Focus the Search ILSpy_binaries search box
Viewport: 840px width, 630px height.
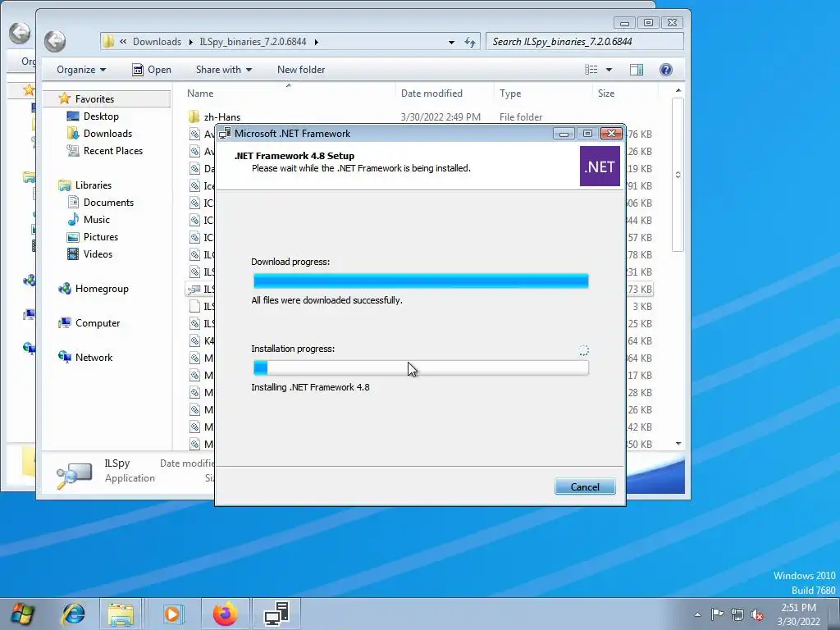pyautogui.click(x=584, y=42)
